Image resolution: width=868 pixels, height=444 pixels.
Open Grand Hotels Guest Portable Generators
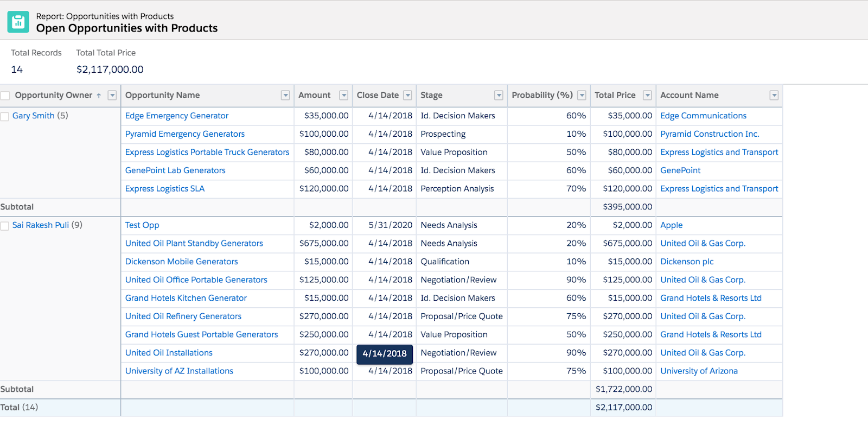tap(202, 334)
